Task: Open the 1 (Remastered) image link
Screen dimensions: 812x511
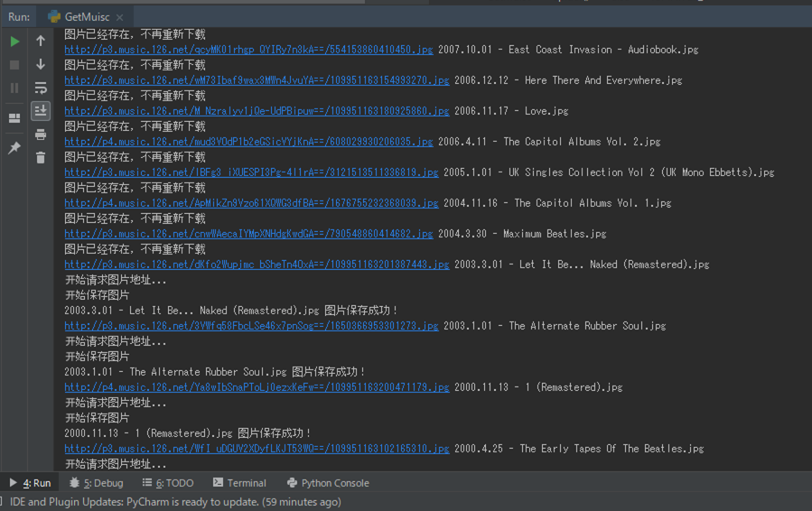Action: 257,387
